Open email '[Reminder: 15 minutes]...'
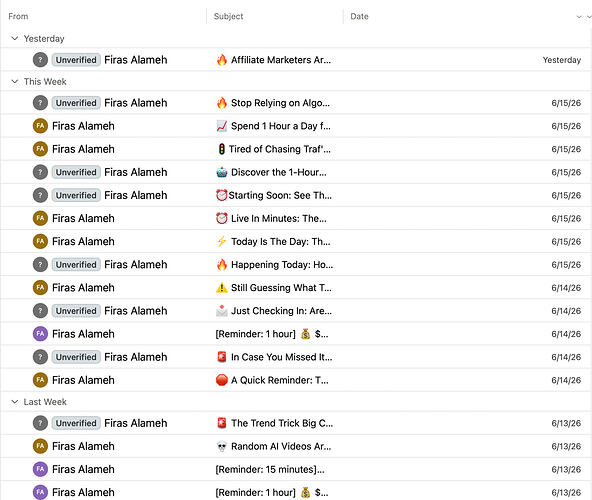 point(296,469)
